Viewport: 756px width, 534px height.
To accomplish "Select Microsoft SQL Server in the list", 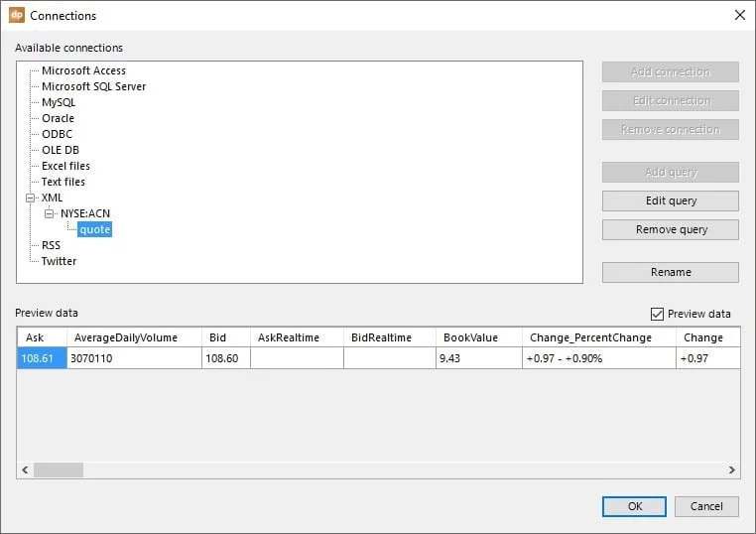I will pyautogui.click(x=93, y=86).
